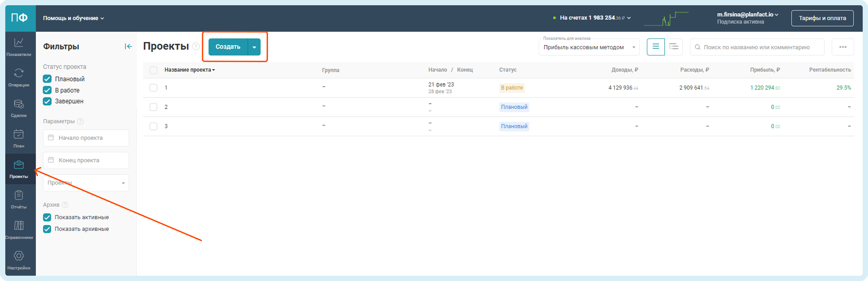Screen dimensions: 868x281
Task: Collapse the Фильтры panel arrow icon
Action: pos(128,46)
